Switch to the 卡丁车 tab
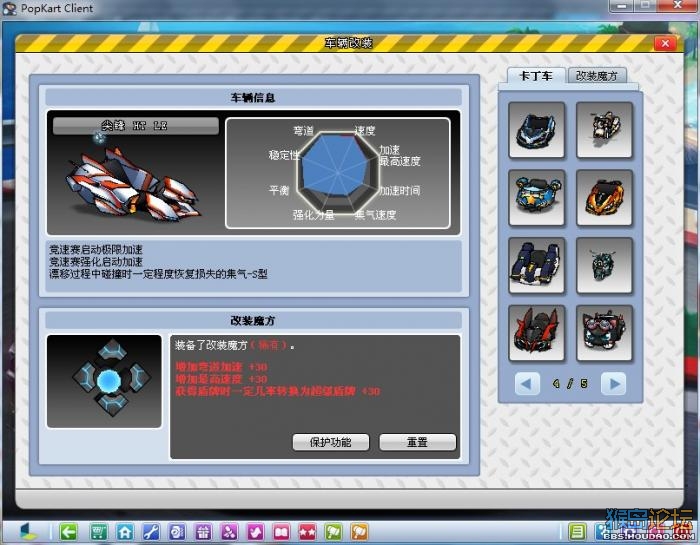This screenshot has height=545, width=700. pos(536,76)
